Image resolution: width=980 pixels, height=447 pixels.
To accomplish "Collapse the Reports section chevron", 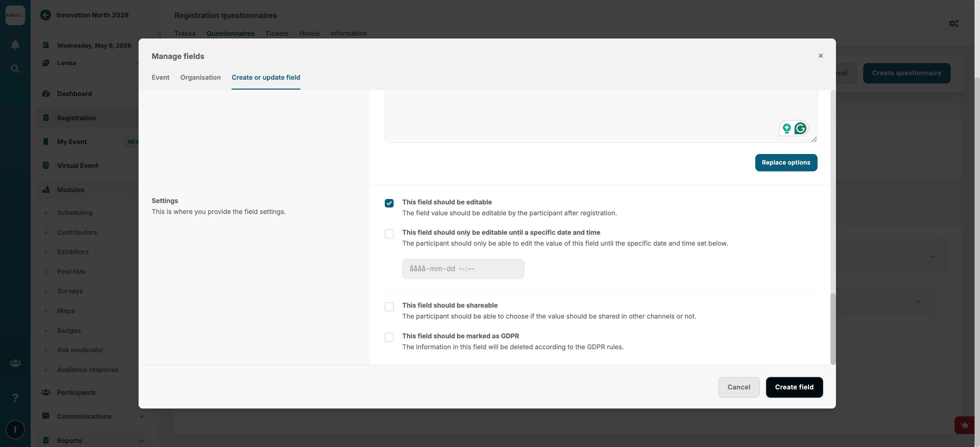I will tap(141, 441).
